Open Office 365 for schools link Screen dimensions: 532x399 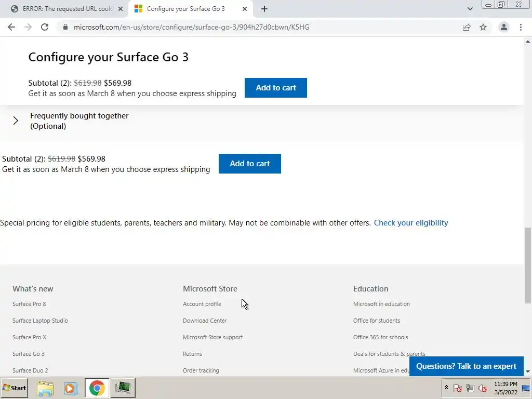pos(381,337)
